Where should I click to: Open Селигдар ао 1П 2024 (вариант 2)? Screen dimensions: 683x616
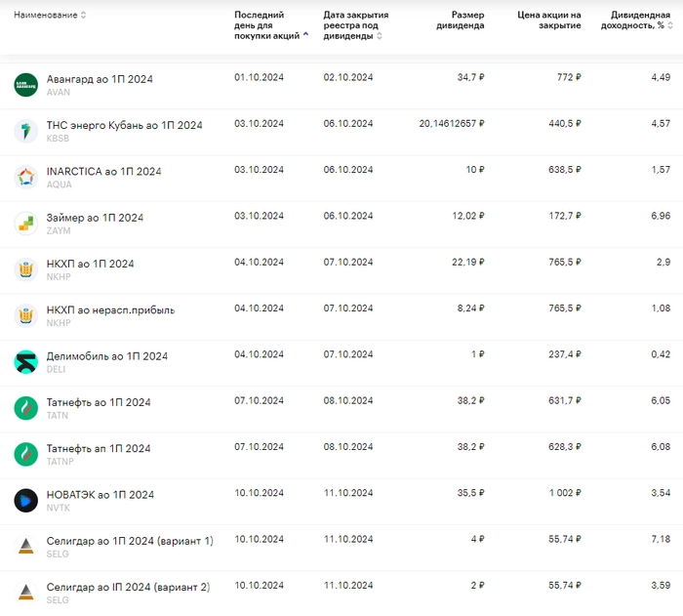click(x=128, y=587)
